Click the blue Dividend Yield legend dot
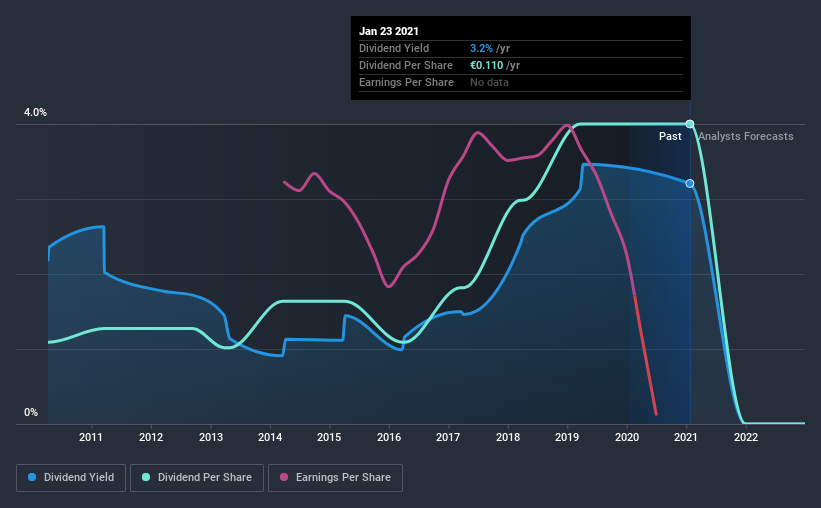 click(32, 477)
